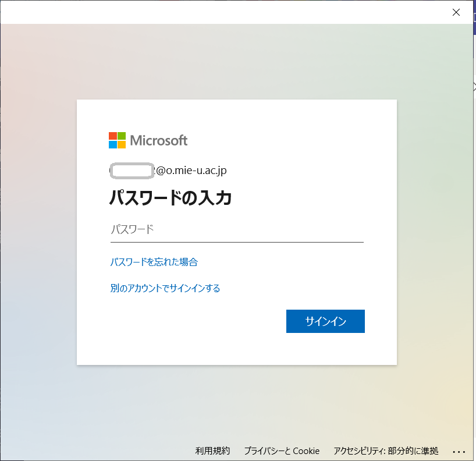
Task: Click the password field underline
Action: pyautogui.click(x=237, y=240)
